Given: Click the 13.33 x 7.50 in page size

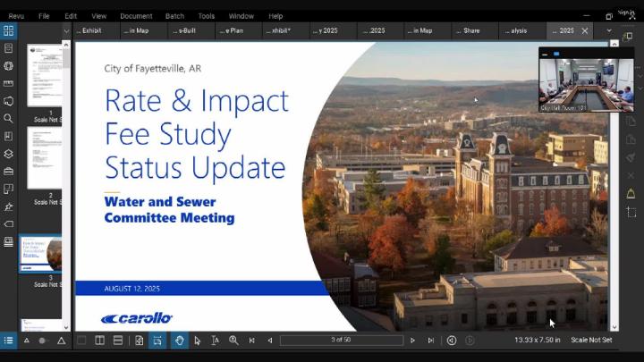Looking at the screenshot, I should tap(538, 340).
